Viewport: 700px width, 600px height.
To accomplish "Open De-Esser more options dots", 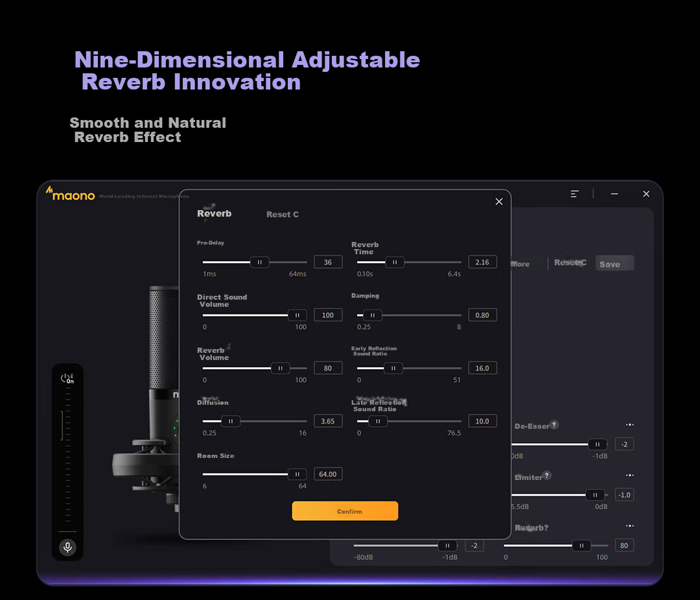I will pyautogui.click(x=629, y=424).
